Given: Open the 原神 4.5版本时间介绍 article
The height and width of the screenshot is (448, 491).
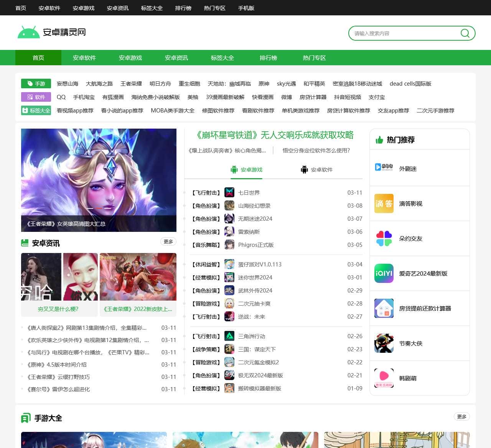Looking at the screenshot, I should (x=57, y=365).
